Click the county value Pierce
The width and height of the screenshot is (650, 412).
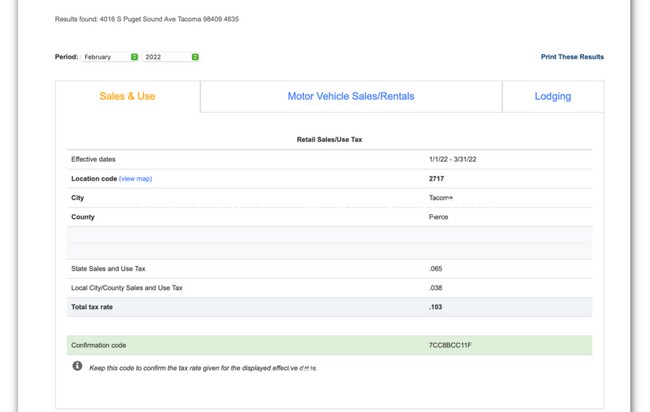click(x=438, y=217)
